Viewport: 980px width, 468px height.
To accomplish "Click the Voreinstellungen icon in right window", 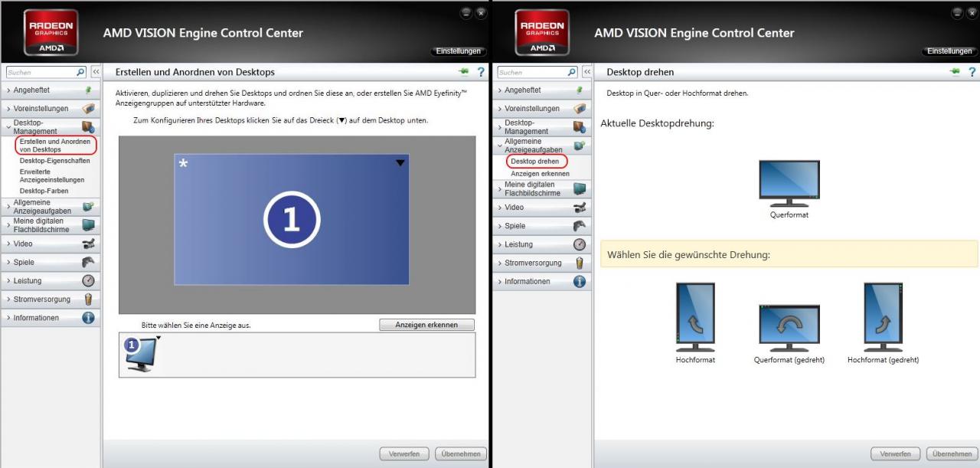I will point(580,109).
